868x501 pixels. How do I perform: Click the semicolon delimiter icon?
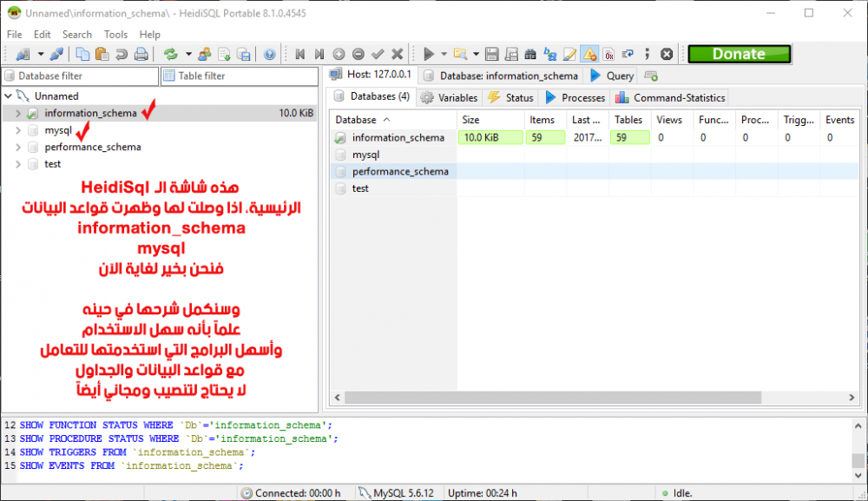tap(647, 54)
